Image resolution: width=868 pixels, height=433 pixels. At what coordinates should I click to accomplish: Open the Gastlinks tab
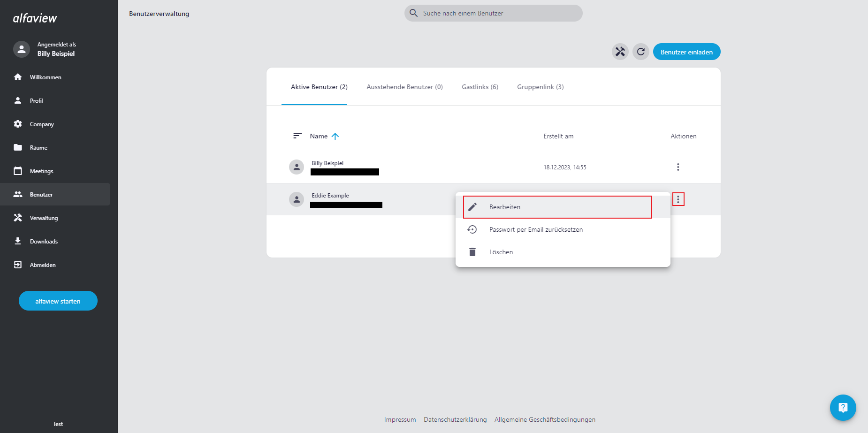pos(480,87)
